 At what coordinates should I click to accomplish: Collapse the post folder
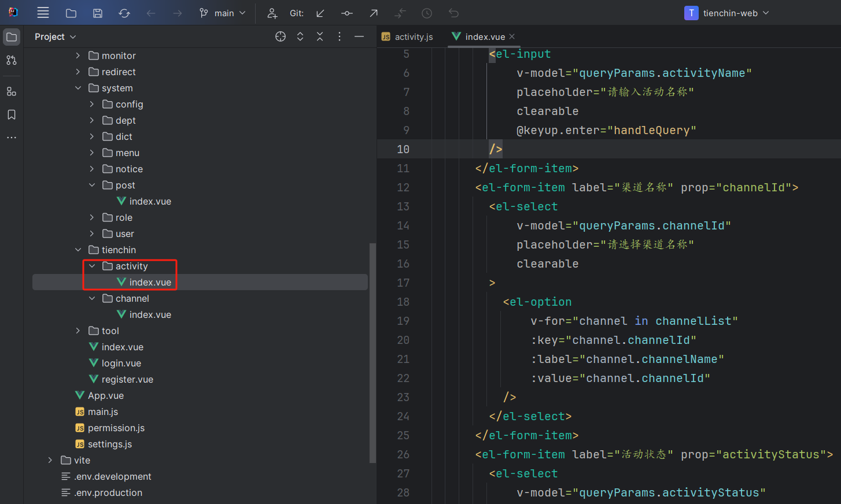point(92,185)
